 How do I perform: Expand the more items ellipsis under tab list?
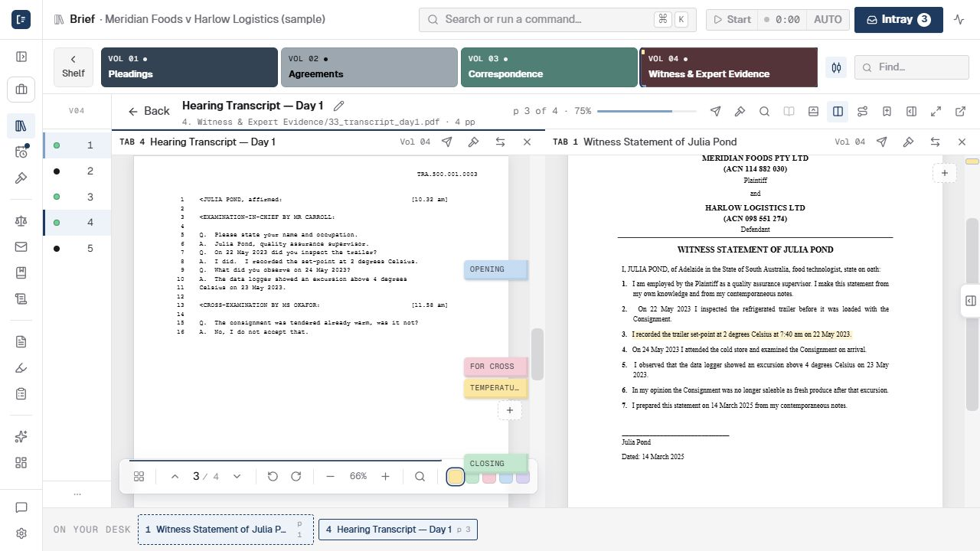pos(77,494)
